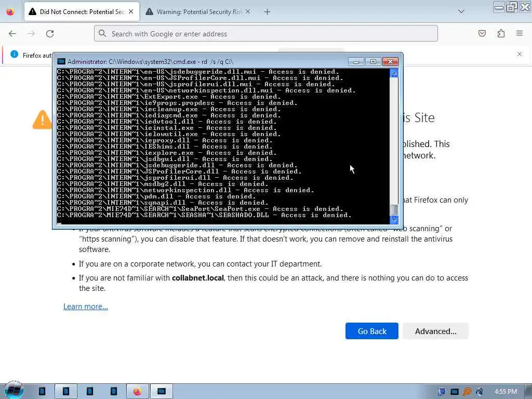532x399 pixels.
Task: Click the Show desktop strip on taskbar
Action: coord(528,392)
